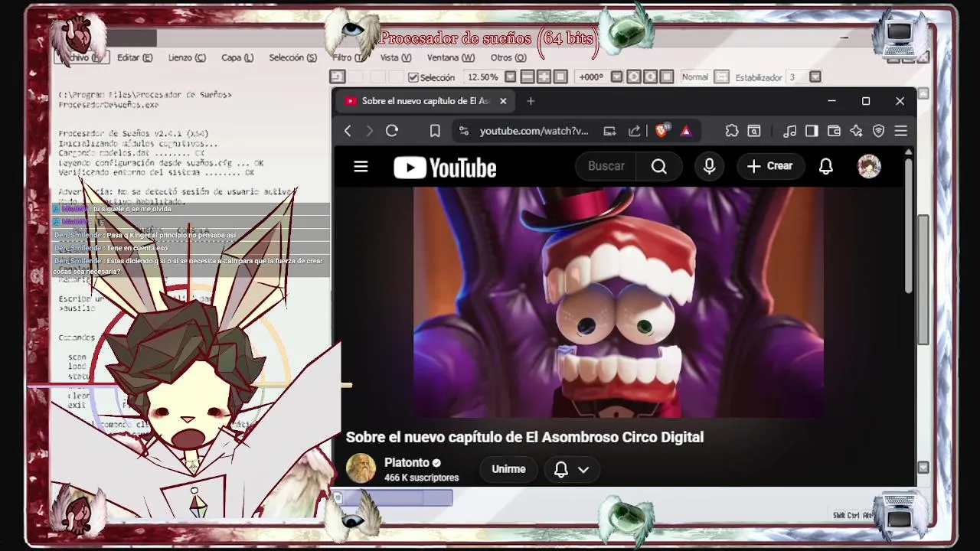Click the Estabilizador value field showing 3

(x=797, y=77)
